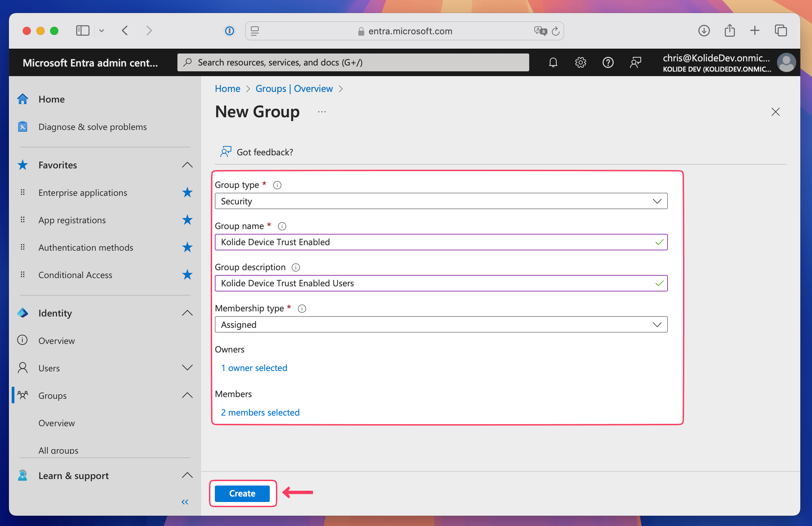The height and width of the screenshot is (526, 812).
Task: Click the 1Password extension icon in the toolbar
Action: [x=230, y=31]
